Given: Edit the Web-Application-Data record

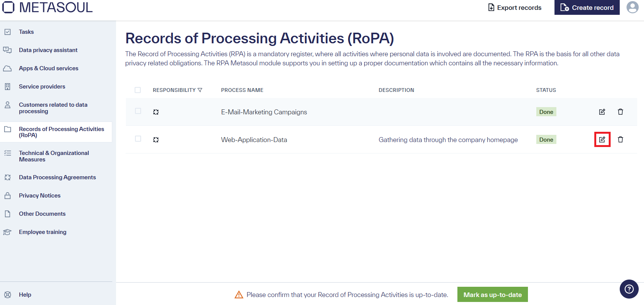Looking at the screenshot, I should [602, 139].
